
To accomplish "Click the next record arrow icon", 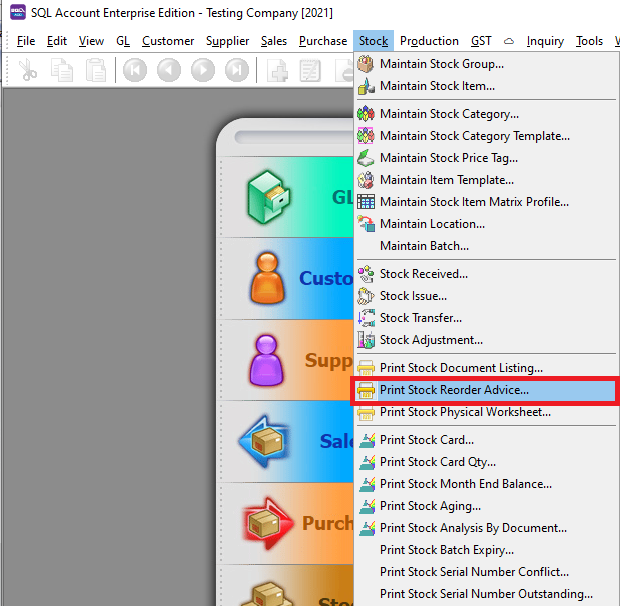I will [x=203, y=70].
